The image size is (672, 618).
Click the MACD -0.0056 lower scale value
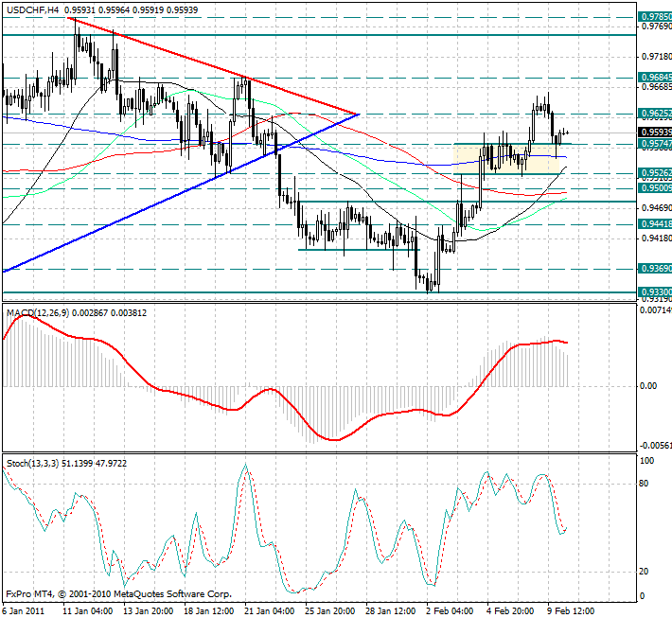tap(656, 446)
